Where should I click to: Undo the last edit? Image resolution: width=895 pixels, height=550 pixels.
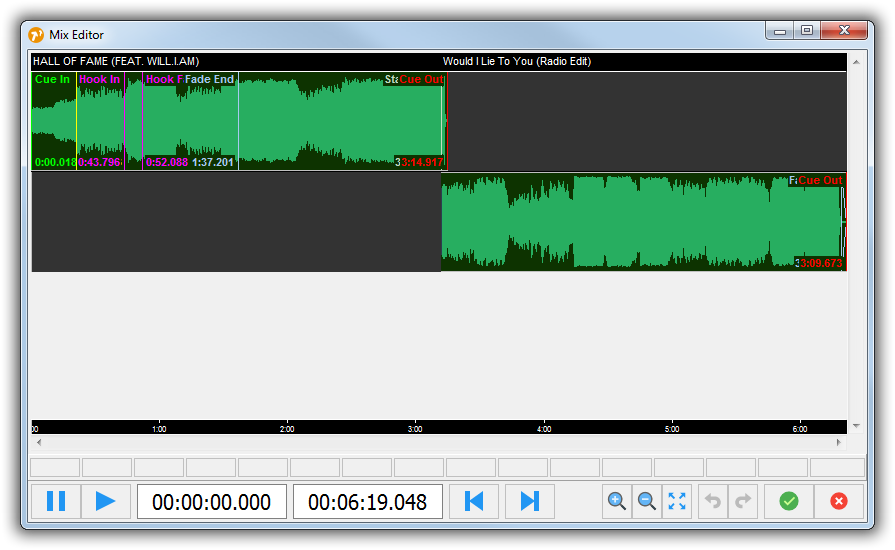pyautogui.click(x=713, y=501)
